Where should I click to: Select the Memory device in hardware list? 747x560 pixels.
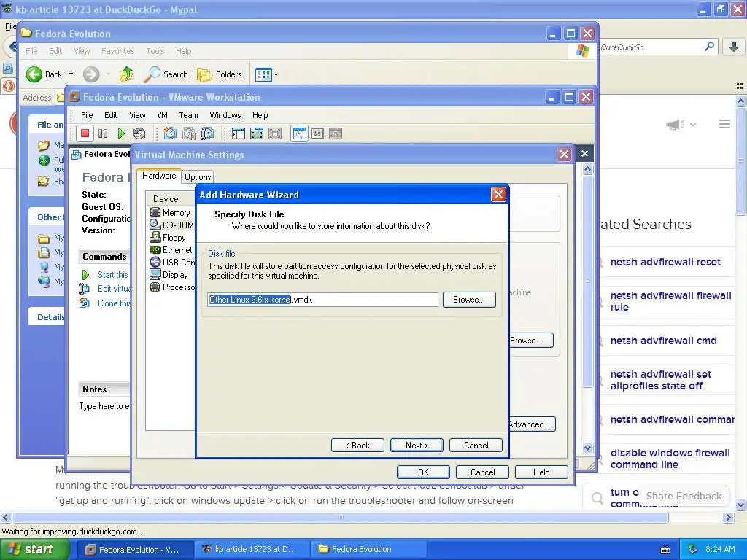171,212
